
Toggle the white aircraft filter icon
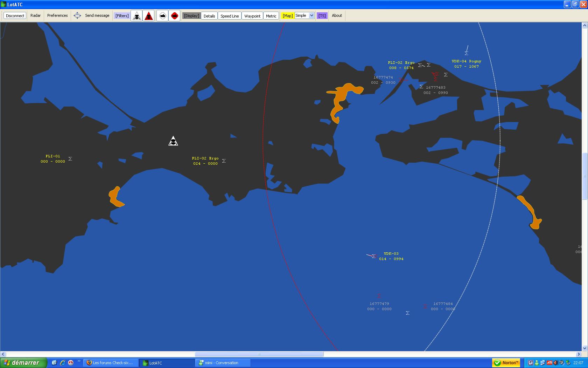(x=137, y=16)
